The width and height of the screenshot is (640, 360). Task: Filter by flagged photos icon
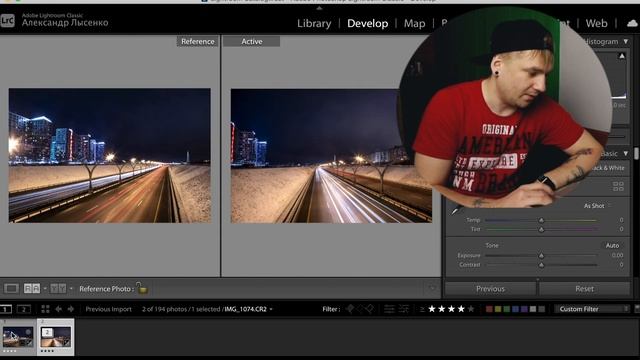coord(350,309)
